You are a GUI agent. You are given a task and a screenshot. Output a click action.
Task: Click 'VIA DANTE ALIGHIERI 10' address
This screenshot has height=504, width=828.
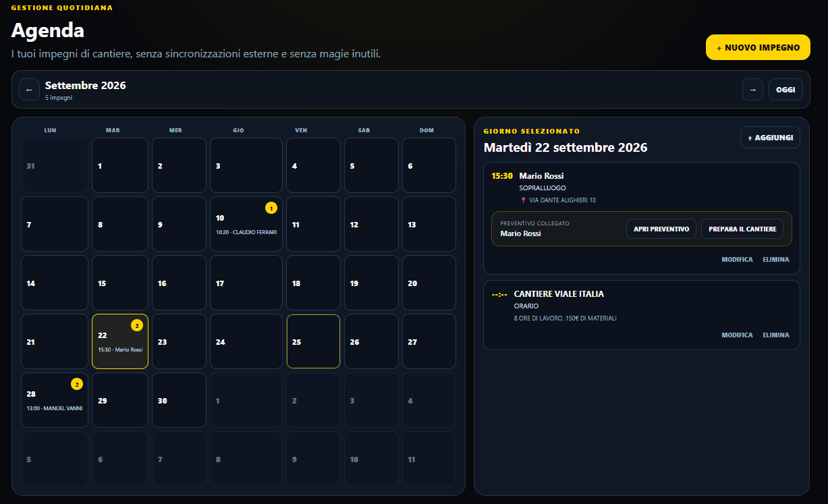(x=562, y=200)
